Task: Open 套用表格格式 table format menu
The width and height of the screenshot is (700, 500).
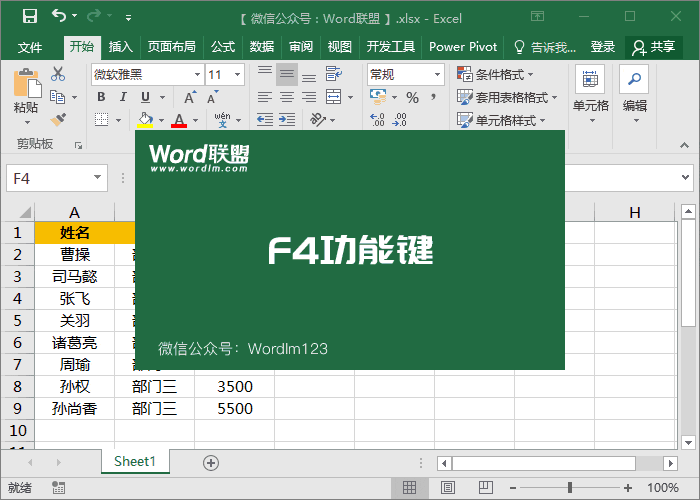Action: pyautogui.click(x=507, y=97)
